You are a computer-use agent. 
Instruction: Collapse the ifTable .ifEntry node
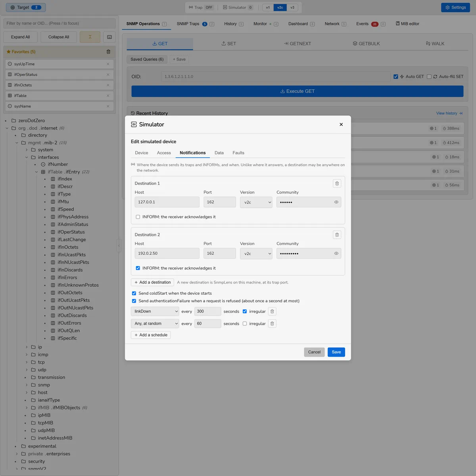click(36, 172)
